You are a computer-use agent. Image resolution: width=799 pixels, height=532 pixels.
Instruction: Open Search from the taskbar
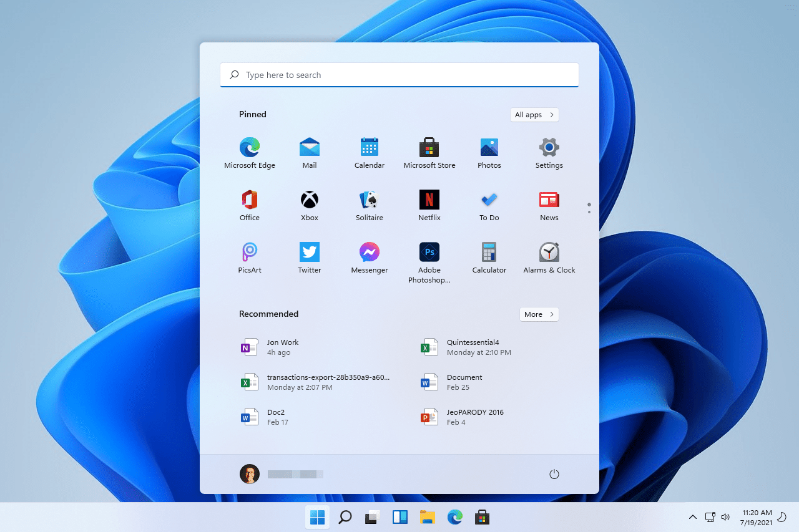[345, 517]
